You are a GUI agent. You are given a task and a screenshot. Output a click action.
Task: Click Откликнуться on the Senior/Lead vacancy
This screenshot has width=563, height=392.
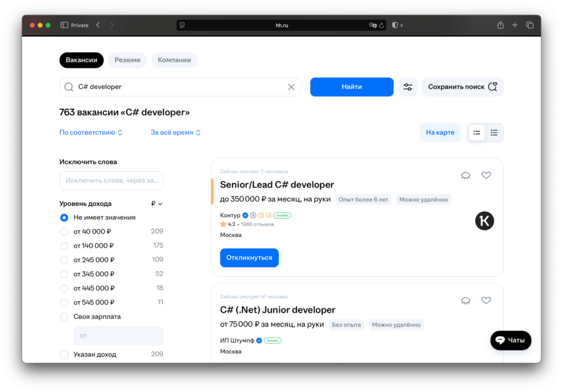tap(249, 258)
